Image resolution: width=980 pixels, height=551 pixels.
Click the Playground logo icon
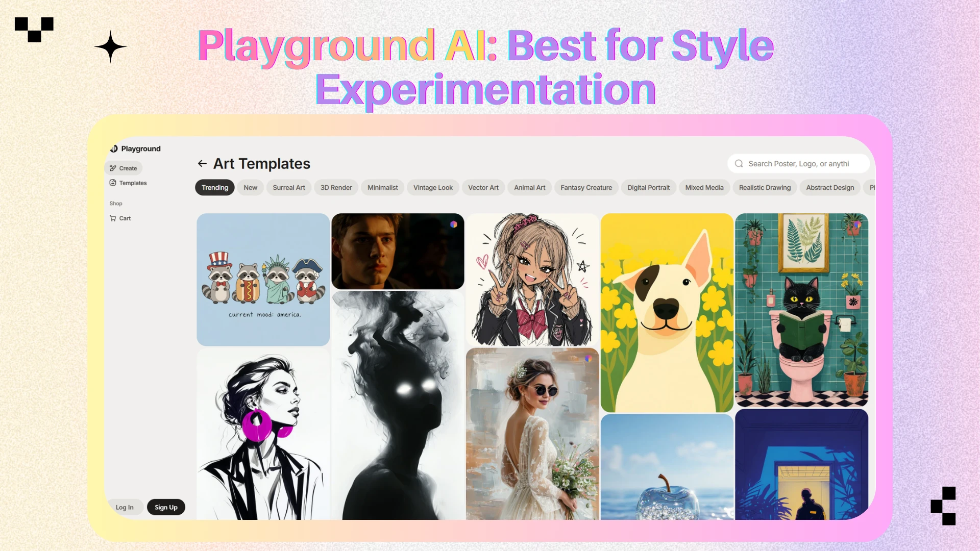pyautogui.click(x=114, y=148)
